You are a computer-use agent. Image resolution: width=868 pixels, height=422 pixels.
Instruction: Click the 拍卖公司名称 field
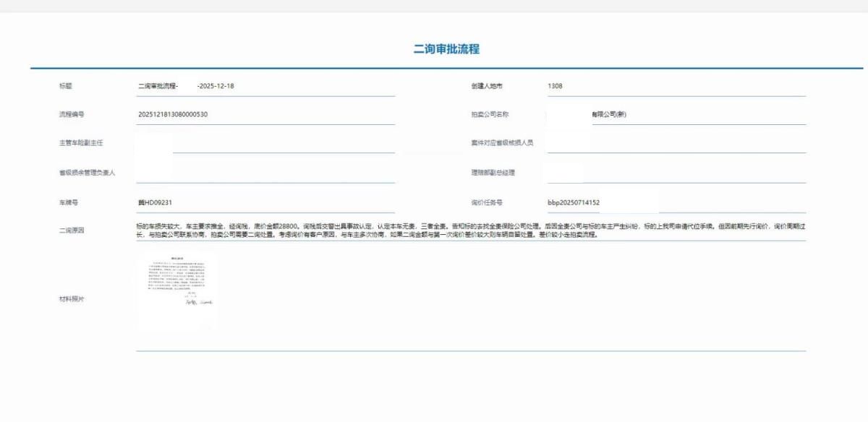676,114
